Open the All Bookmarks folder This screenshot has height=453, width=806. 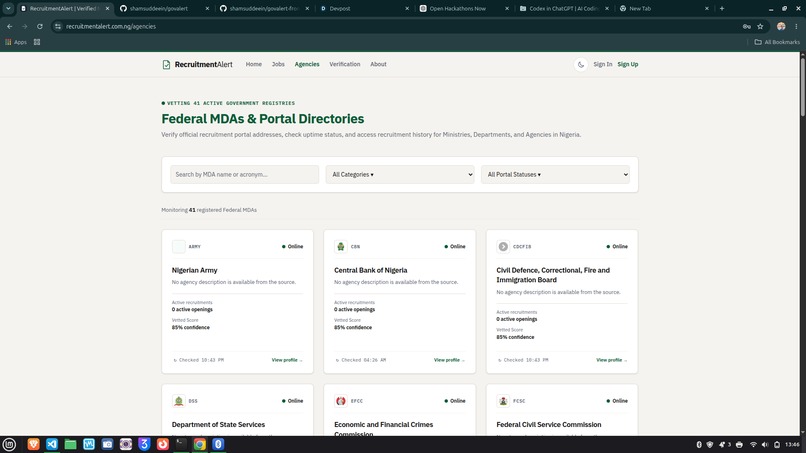(x=777, y=42)
